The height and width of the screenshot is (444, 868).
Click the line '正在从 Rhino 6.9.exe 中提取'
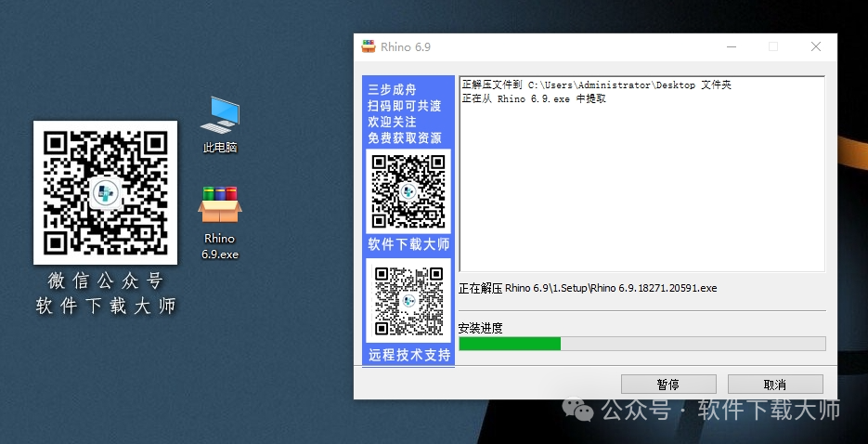pos(534,99)
